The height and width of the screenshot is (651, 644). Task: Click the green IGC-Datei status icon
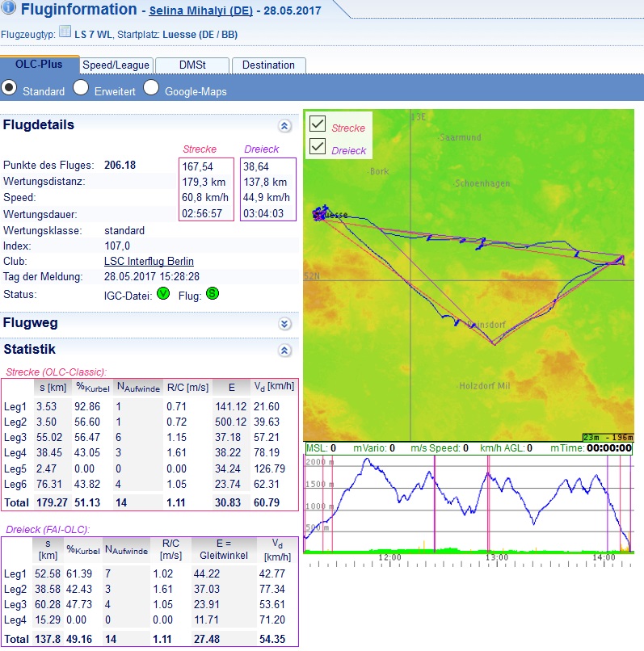[x=162, y=294]
